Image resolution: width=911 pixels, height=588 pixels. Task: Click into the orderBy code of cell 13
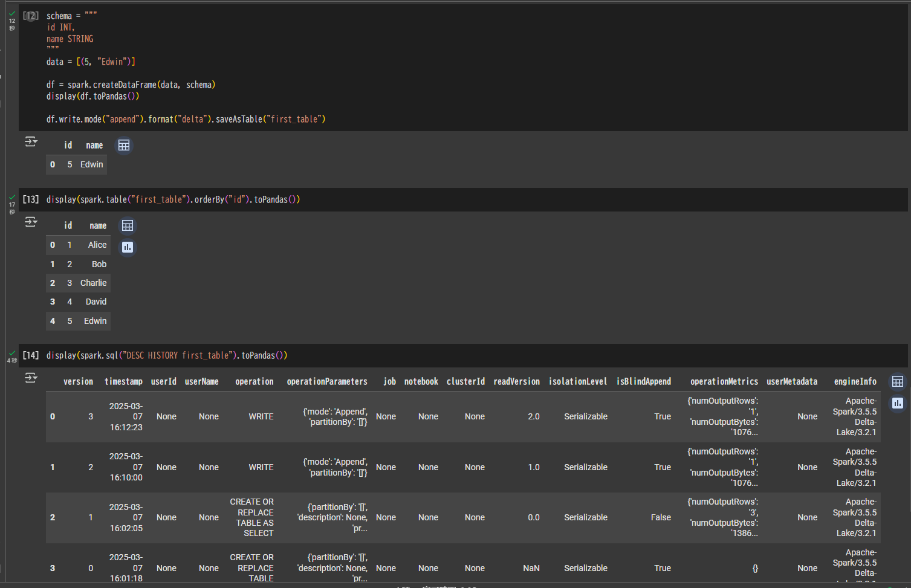click(x=173, y=199)
